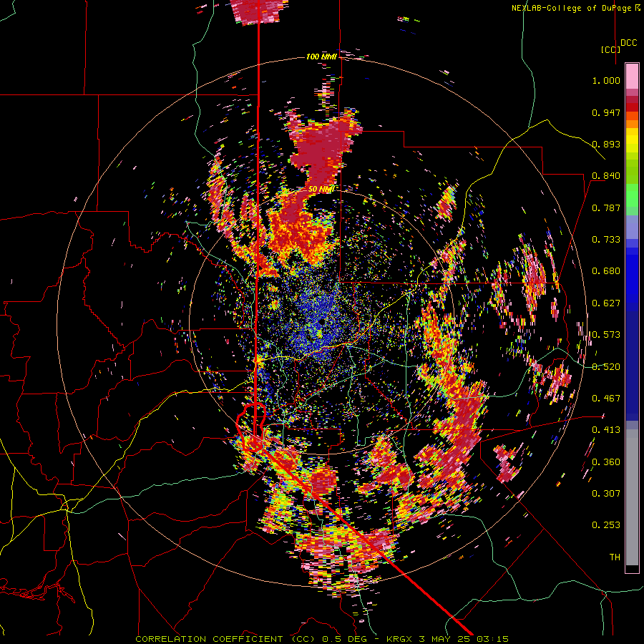Click the Correlation Coefficient KRGX caption at the bottom
Screen dimensions: 644x644
coord(322,639)
